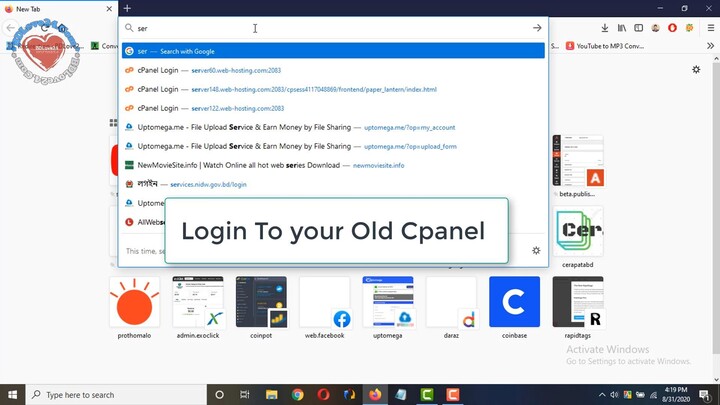Open NewMovieSite.info suggestion
Viewport: 720px width, 405px height.
tap(333, 165)
